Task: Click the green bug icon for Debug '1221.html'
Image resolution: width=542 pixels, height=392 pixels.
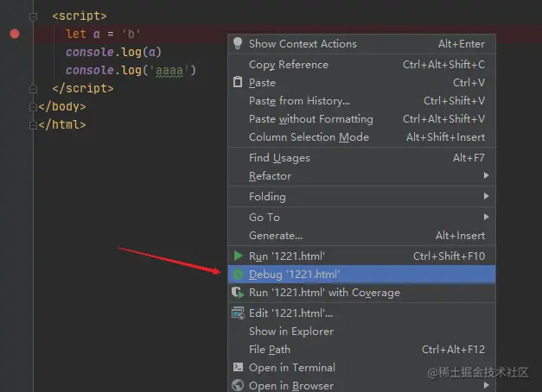Action: [238, 275]
